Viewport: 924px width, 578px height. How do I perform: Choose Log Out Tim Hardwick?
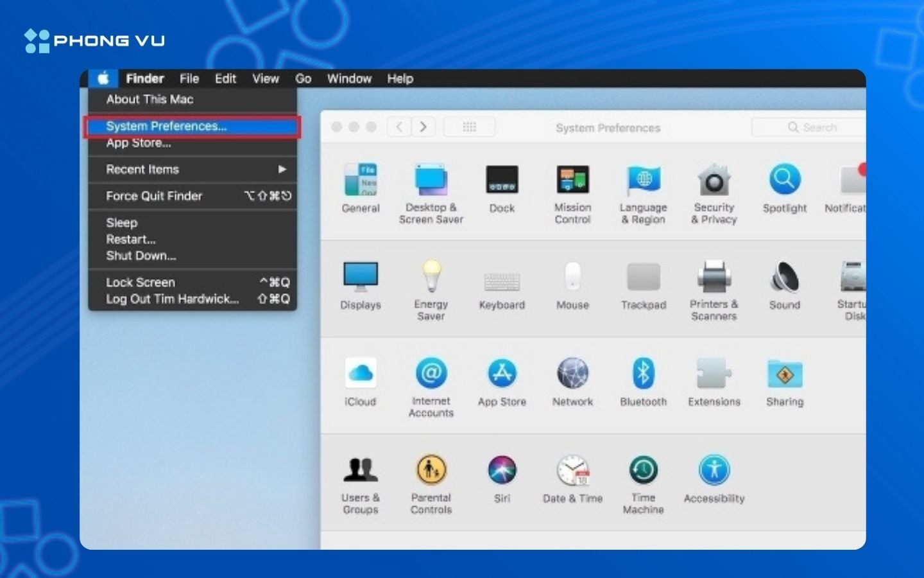click(193, 299)
